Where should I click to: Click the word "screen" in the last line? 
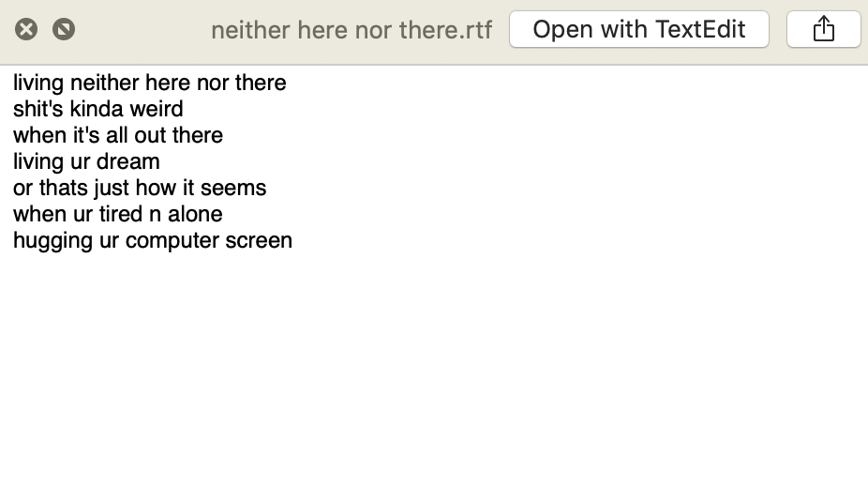[x=258, y=240]
